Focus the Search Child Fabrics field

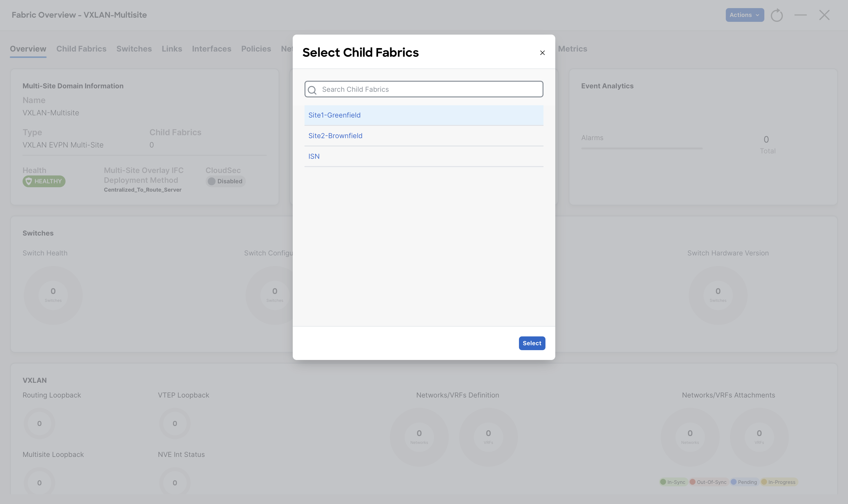coord(424,89)
